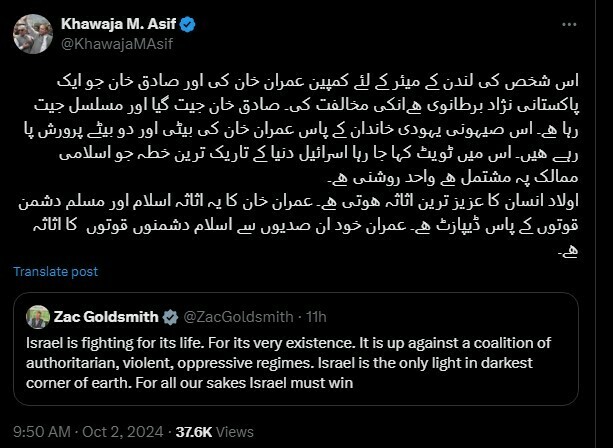Image resolution: width=613 pixels, height=448 pixels.
Task: Select Urdu paragraph starting with "اولاد انسان"
Action: point(340,206)
